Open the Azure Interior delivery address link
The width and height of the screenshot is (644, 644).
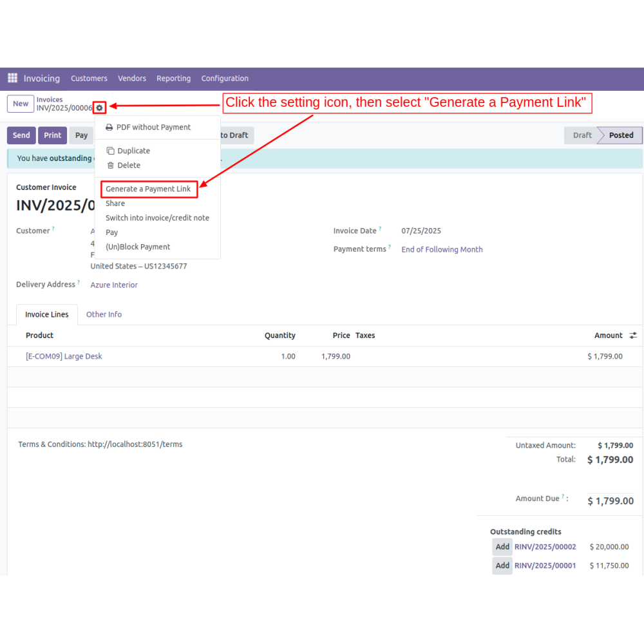pos(114,285)
